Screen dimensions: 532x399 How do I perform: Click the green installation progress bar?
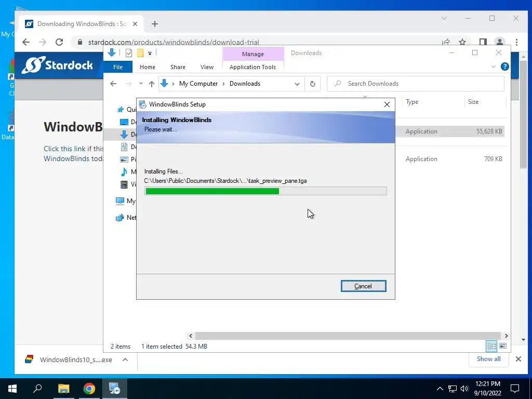tap(265, 191)
